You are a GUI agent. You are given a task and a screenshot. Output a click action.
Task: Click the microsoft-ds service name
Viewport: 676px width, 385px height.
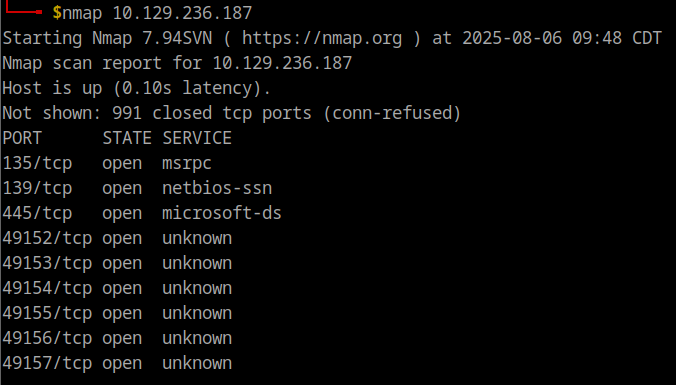click(x=222, y=213)
